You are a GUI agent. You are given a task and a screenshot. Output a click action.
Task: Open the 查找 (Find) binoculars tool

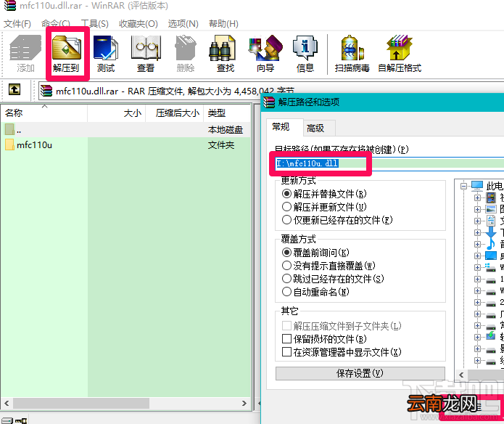click(223, 48)
